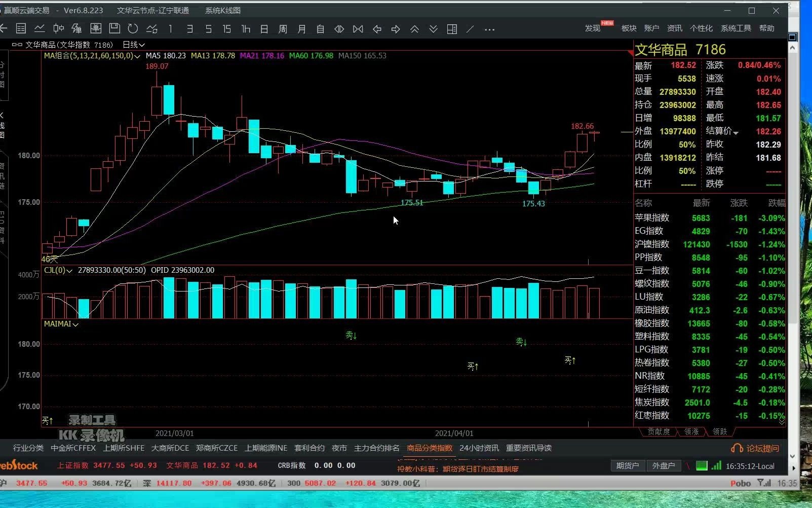Screen dimensions: 812x508
Task: Select the candlestick K-line chart icon
Action: [58, 29]
